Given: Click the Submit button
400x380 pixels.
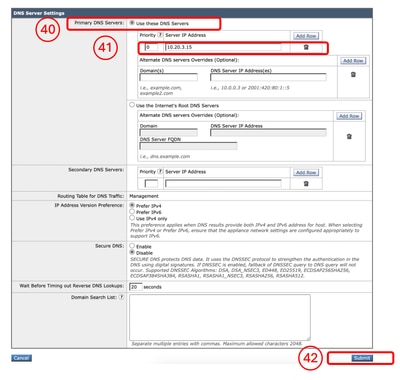Looking at the screenshot, I should 362,358.
